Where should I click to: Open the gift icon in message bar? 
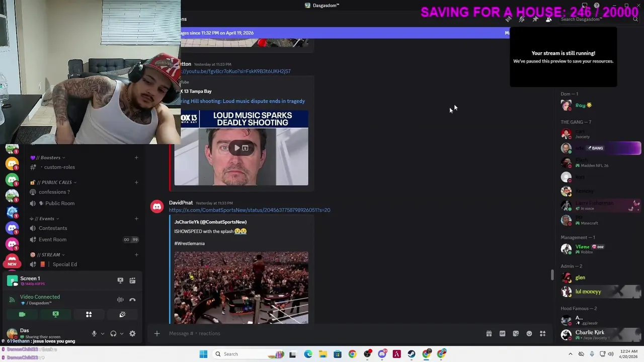tap(489, 333)
